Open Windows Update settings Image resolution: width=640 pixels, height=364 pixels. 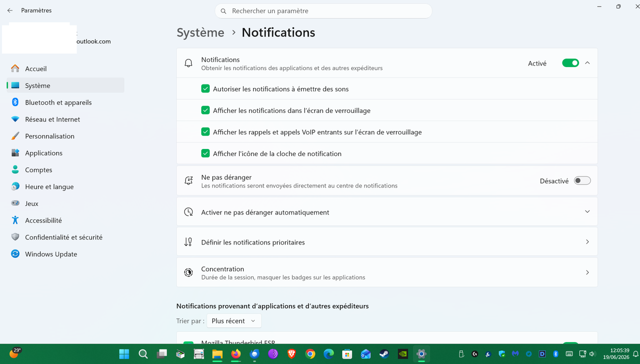click(x=65, y=254)
